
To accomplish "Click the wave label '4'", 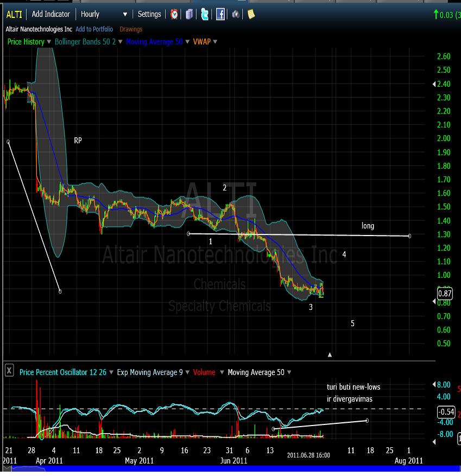I will point(344,255).
